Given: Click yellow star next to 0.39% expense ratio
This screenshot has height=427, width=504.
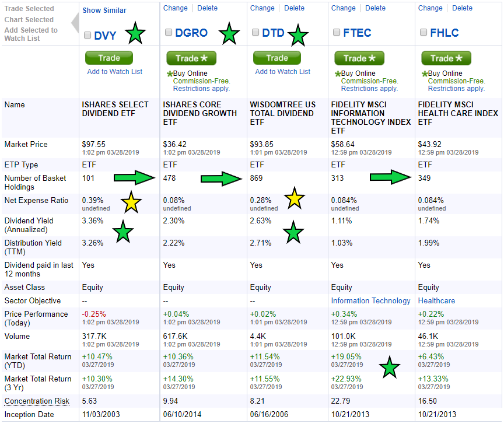Looking at the screenshot, I should pyautogui.click(x=132, y=203).
